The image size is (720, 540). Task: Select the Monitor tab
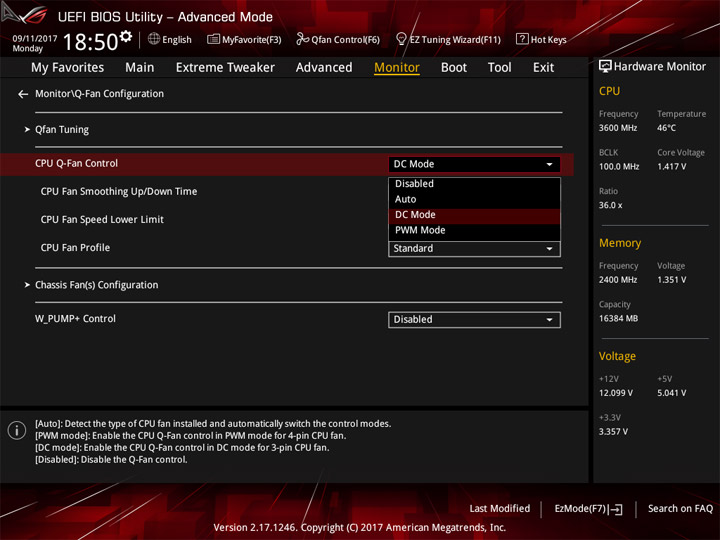pos(397,68)
